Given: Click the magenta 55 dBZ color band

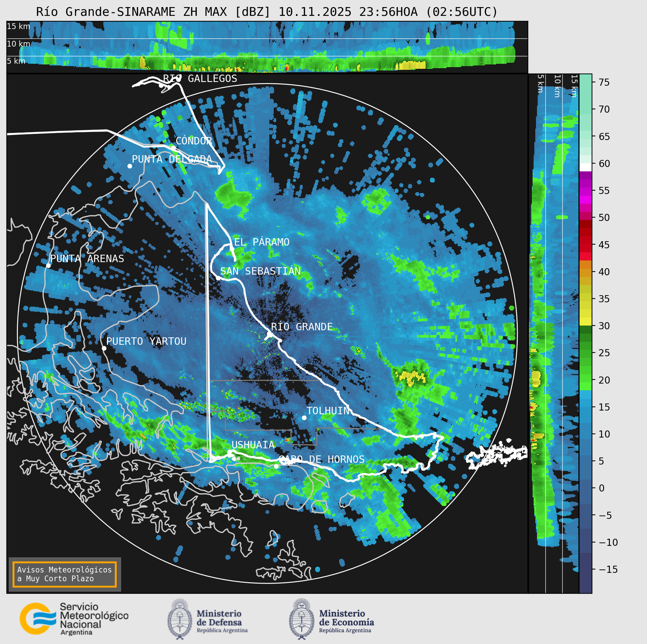Looking at the screenshot, I should click(586, 192).
